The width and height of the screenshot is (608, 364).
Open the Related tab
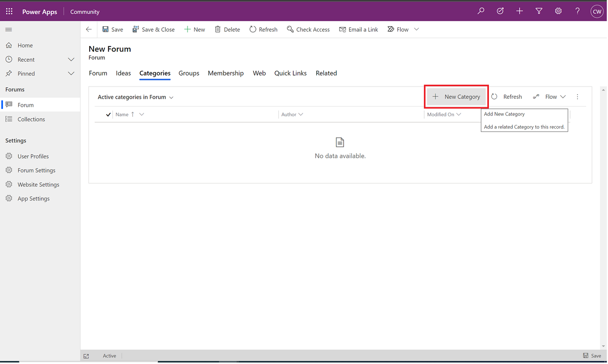(326, 73)
